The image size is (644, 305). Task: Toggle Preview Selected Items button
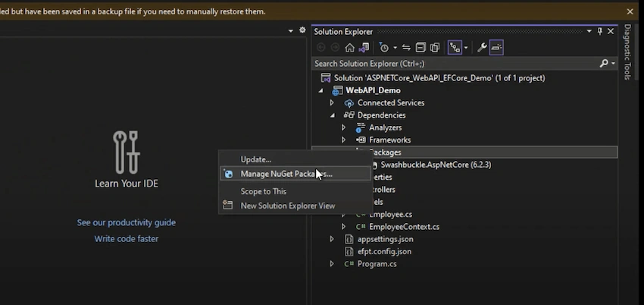pos(496,48)
